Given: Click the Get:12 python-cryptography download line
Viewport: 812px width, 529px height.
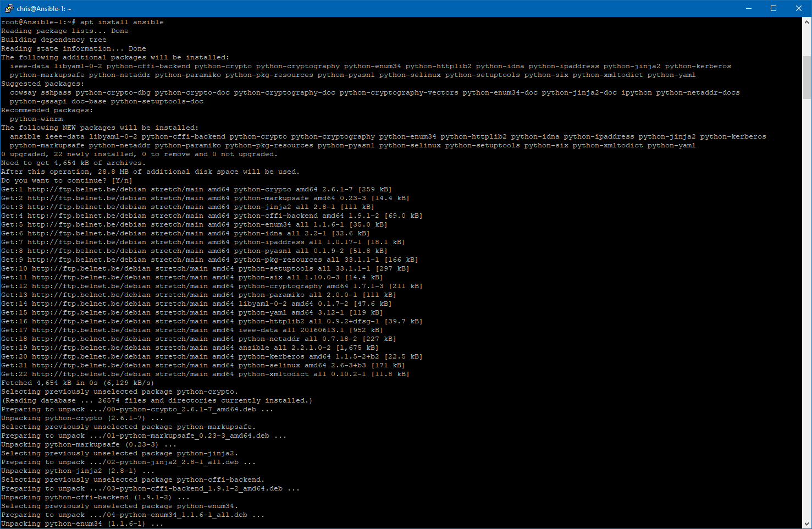Looking at the screenshot, I should click(212, 286).
